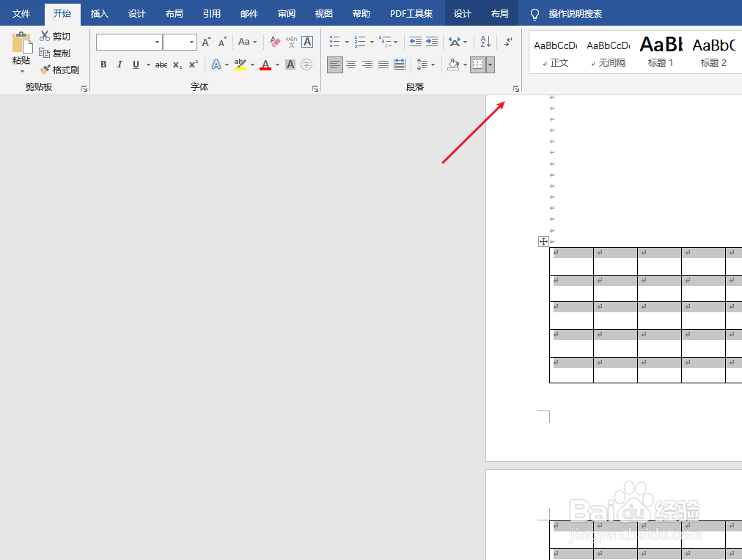This screenshot has height=560, width=742.
Task: Click the multilevel list icon
Action: (385, 42)
